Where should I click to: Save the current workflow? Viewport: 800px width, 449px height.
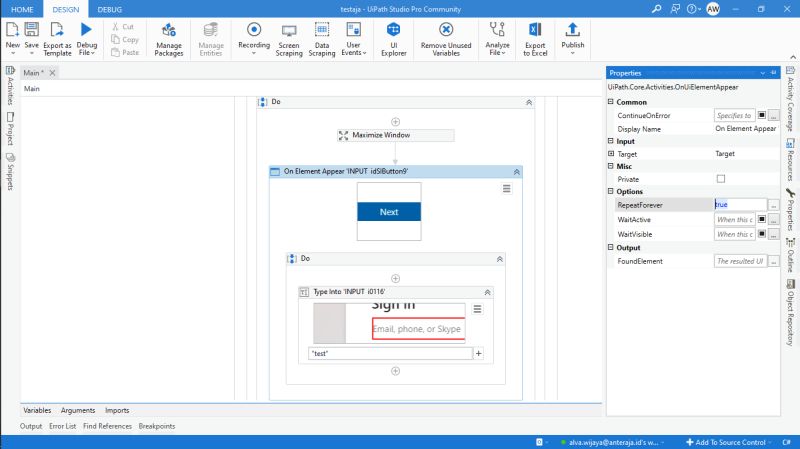point(32,38)
